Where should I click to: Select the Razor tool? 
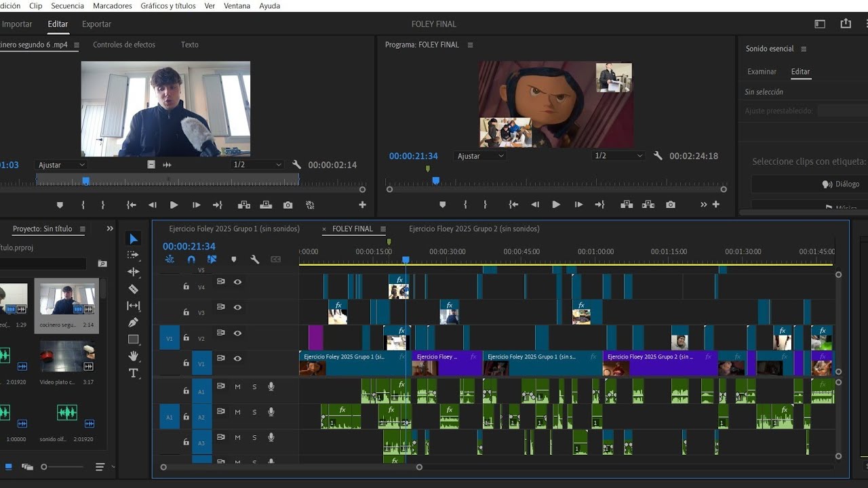point(134,289)
